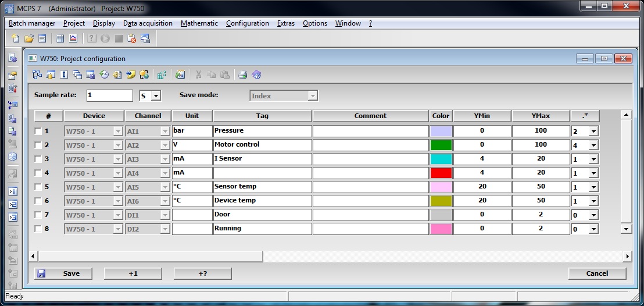Enable the checkbox for row 5 Sensor temp
The height and width of the screenshot is (306, 644).
(x=38, y=187)
